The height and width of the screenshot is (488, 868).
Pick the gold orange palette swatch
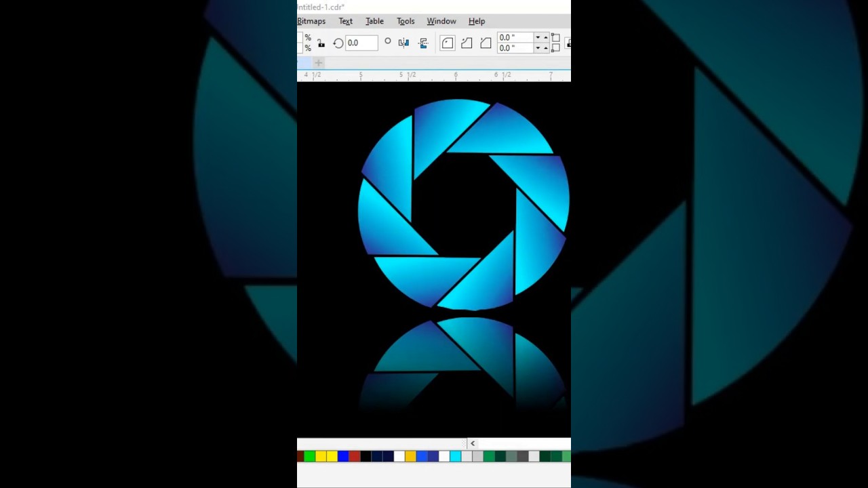pos(410,456)
